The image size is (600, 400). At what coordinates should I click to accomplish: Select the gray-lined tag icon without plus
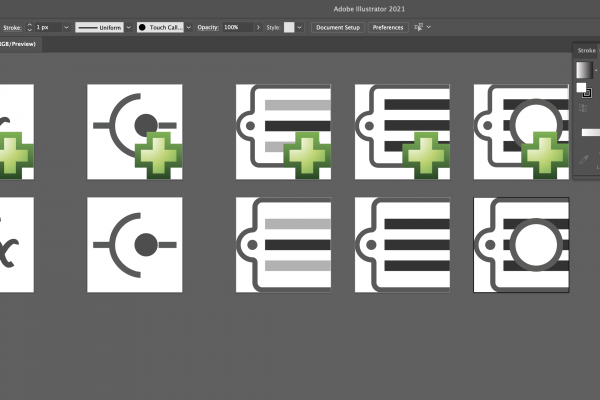click(x=283, y=245)
